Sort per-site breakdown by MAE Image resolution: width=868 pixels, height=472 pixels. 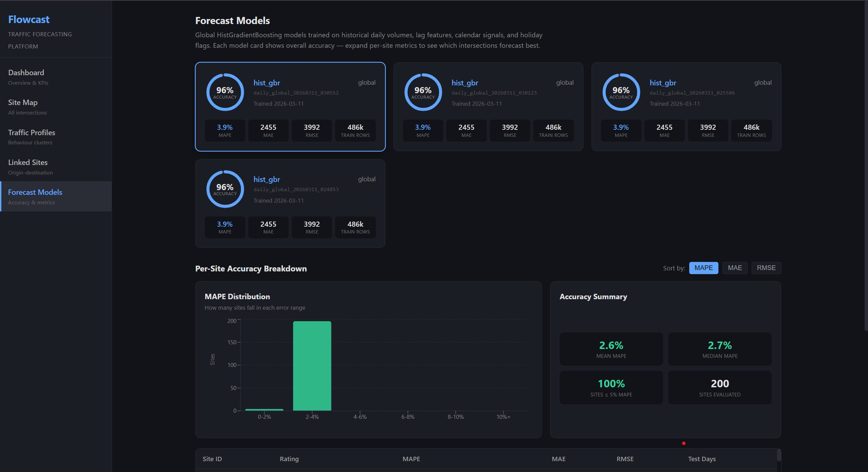click(x=735, y=268)
